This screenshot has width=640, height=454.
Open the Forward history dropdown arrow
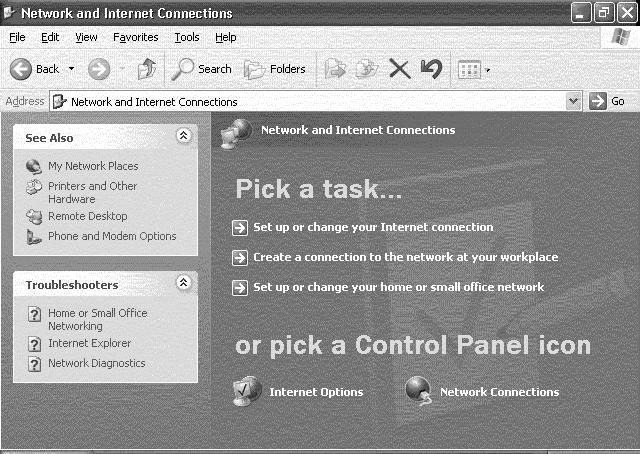coord(122,69)
